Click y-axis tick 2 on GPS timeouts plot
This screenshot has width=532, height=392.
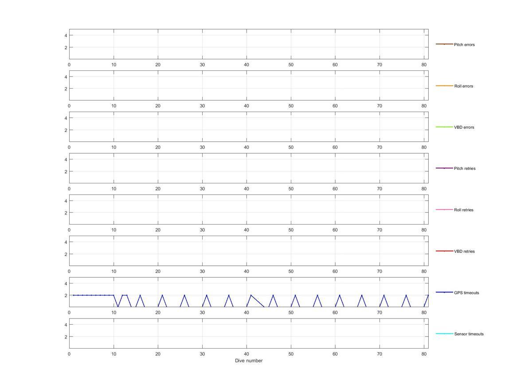coord(66,295)
